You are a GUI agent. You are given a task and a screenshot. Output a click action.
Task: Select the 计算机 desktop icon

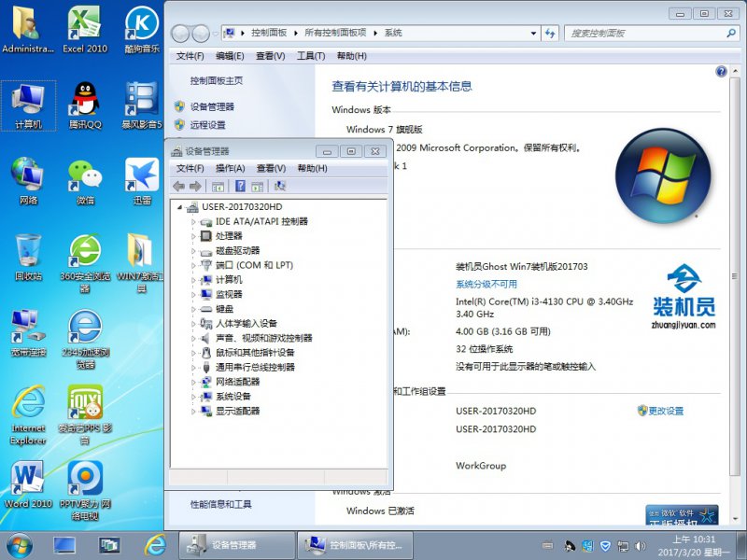pos(28,105)
